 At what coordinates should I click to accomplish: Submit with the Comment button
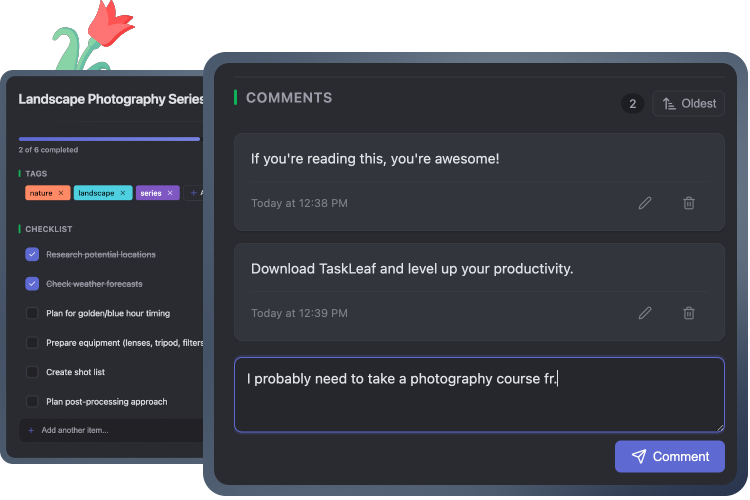point(669,456)
